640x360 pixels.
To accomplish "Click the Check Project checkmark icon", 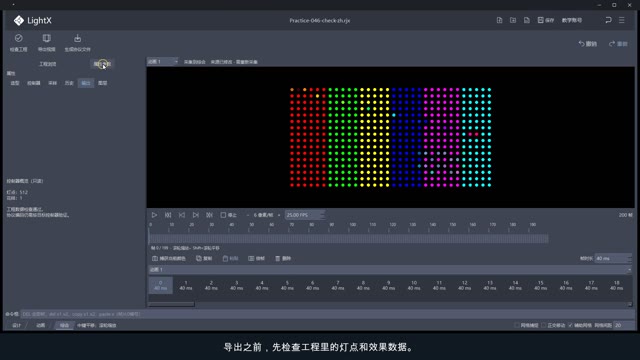I will click(18, 38).
